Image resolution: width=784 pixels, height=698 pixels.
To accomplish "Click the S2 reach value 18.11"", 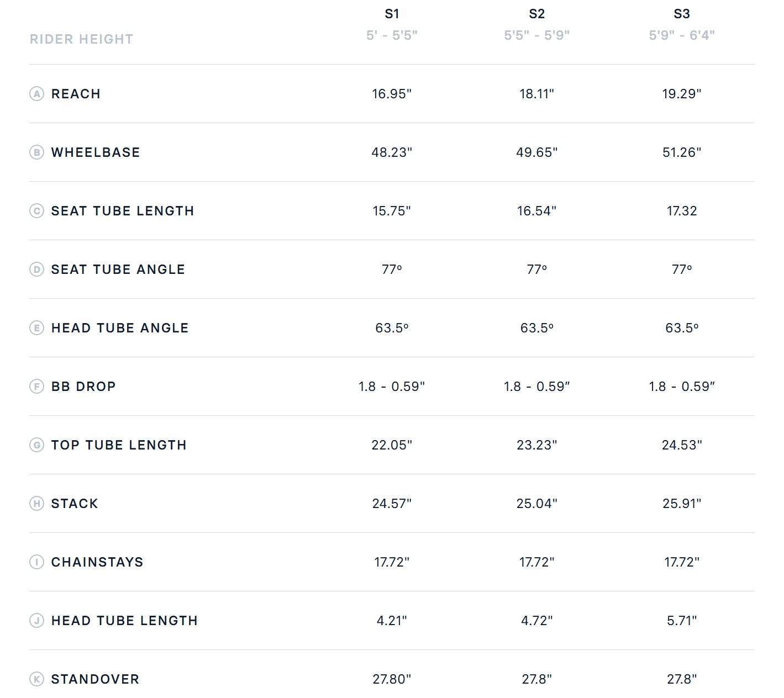I will click(536, 94).
